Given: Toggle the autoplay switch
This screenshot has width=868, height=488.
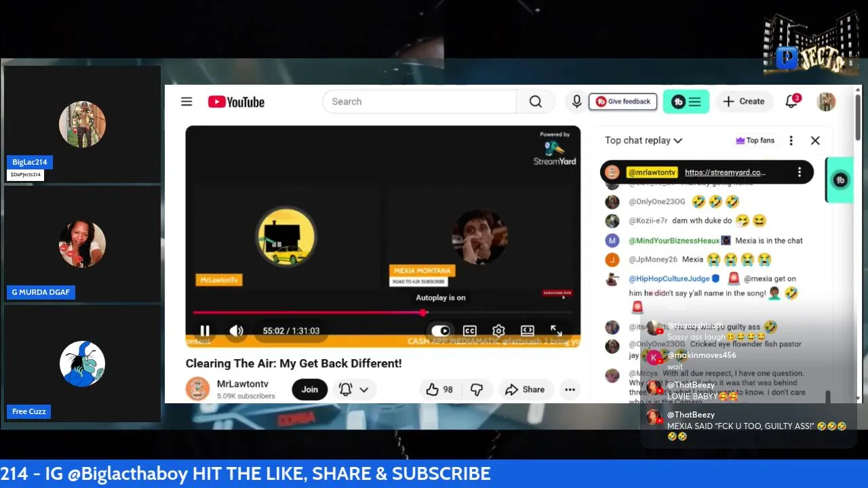Looking at the screenshot, I should tap(441, 331).
